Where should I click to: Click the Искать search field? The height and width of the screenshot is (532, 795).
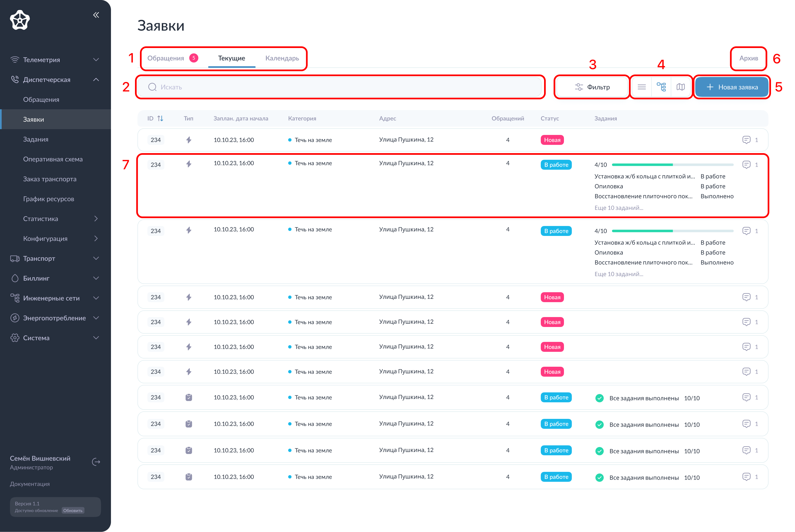pos(340,87)
